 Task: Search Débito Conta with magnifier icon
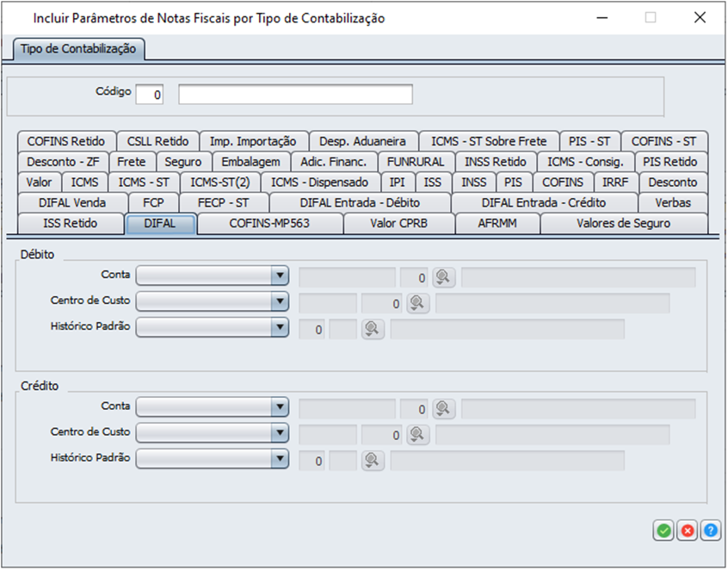[x=444, y=276]
